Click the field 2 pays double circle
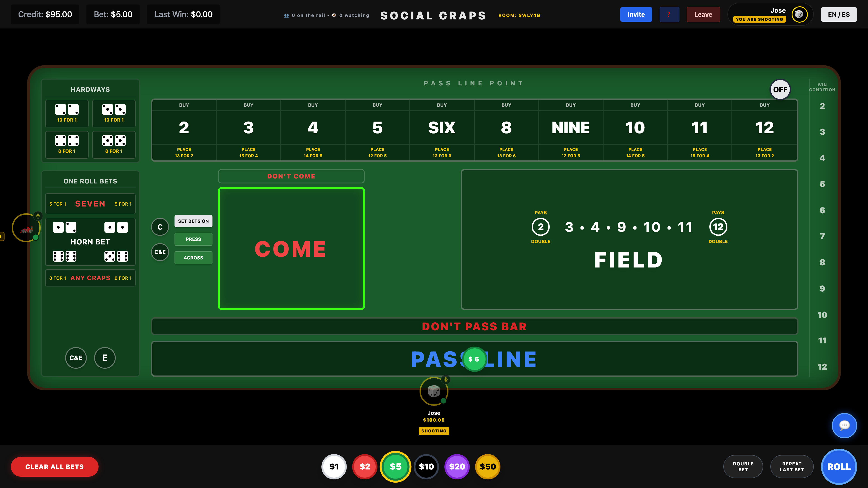 [x=540, y=227]
